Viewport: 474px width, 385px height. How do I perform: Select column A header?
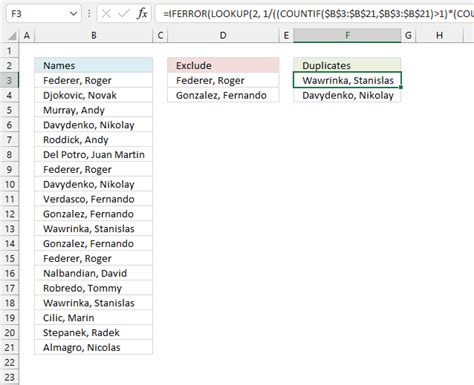click(x=27, y=35)
